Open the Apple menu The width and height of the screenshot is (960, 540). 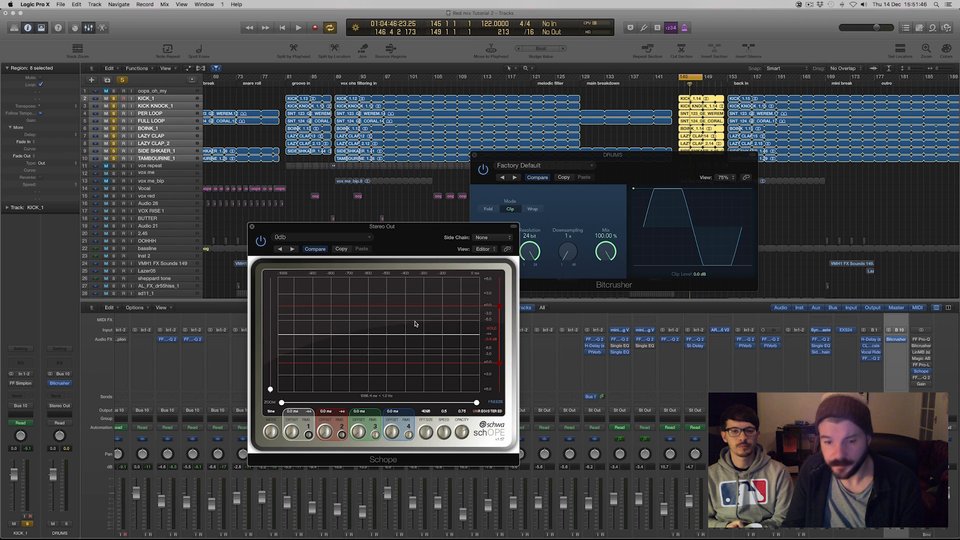pos(10,4)
